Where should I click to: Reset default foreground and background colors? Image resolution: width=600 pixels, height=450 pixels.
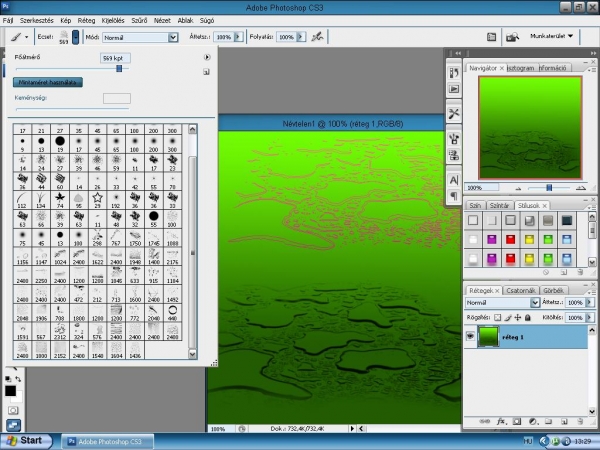pos(8,379)
